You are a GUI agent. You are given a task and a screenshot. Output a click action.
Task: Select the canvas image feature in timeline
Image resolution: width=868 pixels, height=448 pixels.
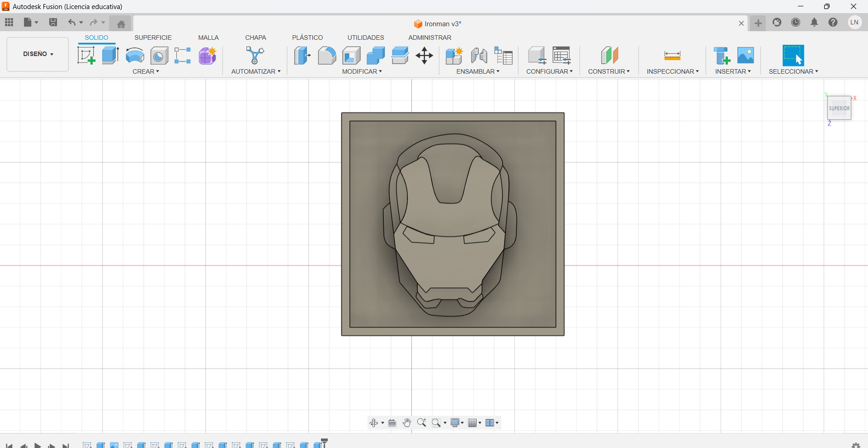click(114, 445)
